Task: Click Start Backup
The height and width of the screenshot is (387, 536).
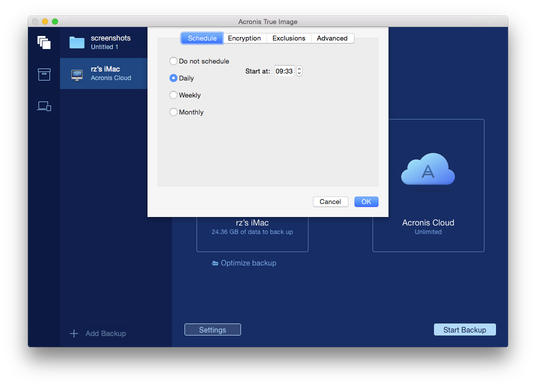Action: (465, 330)
